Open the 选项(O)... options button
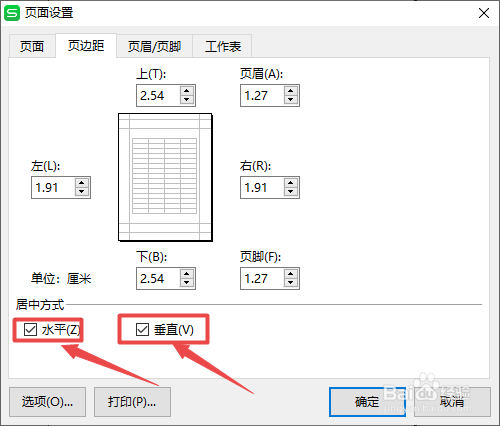Image resolution: width=500 pixels, height=426 pixels. coord(47,402)
